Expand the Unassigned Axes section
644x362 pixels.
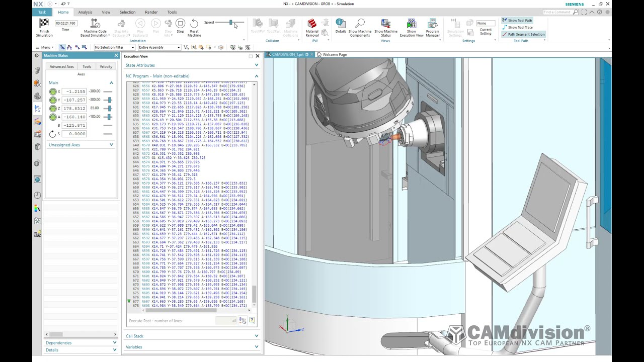pos(111,145)
